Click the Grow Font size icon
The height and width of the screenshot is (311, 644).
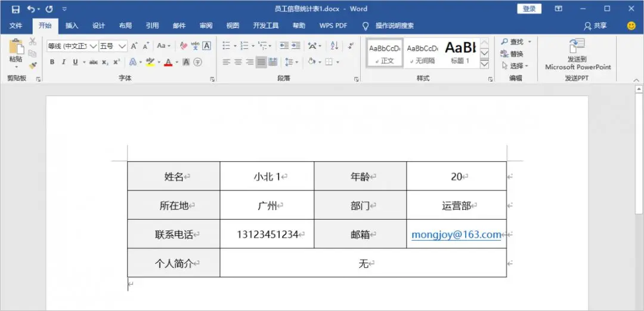[134, 46]
